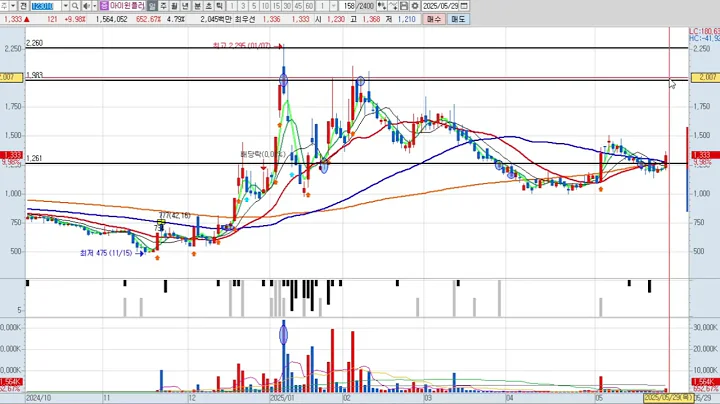
Task: Select the daily (일) chart period
Action: [x=152, y=6]
